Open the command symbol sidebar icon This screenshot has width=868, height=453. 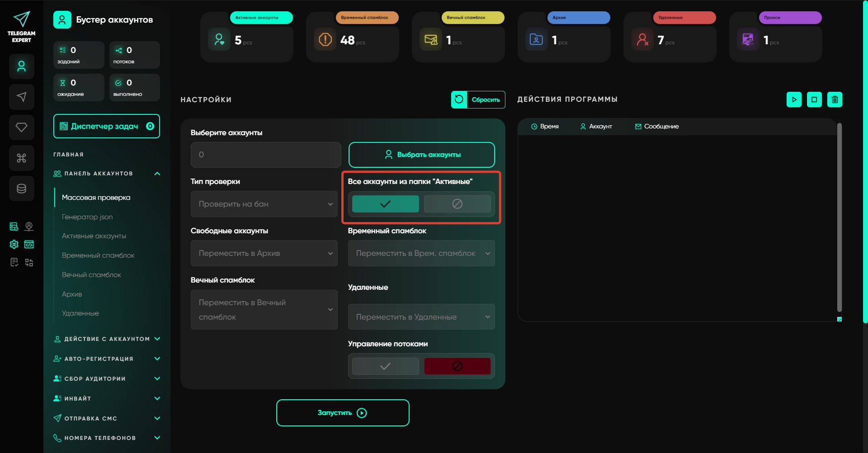[21, 158]
